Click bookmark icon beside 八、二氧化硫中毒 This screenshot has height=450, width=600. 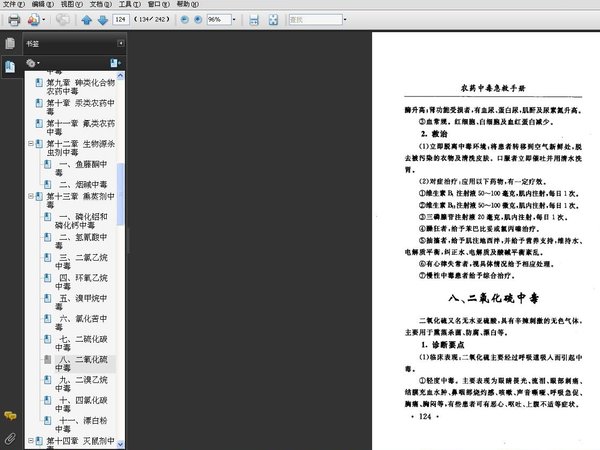pyautogui.click(x=47, y=360)
